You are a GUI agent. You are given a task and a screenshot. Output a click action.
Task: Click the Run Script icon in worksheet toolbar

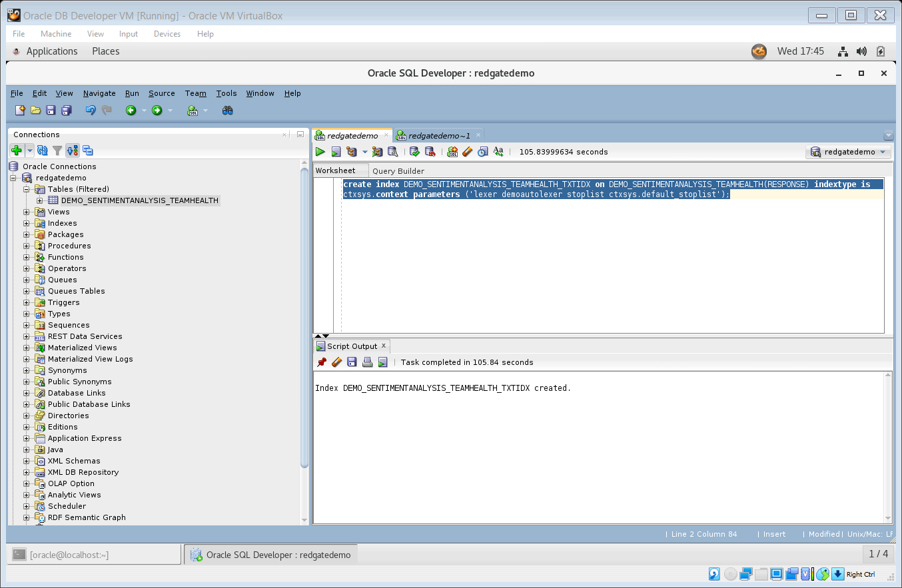tap(336, 152)
